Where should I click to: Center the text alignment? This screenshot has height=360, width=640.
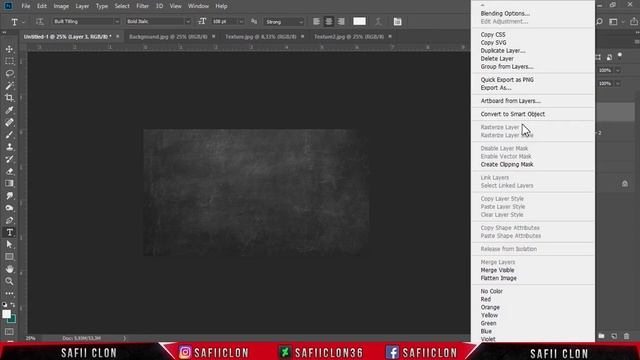pyautogui.click(x=329, y=22)
